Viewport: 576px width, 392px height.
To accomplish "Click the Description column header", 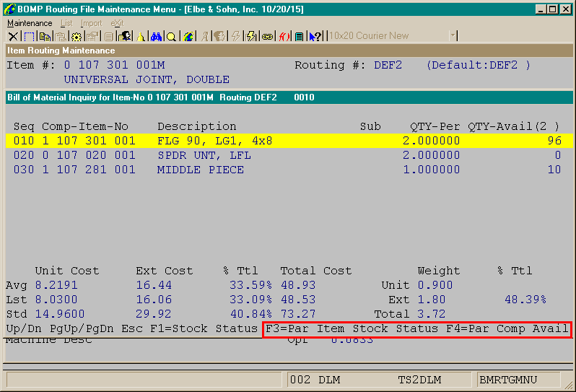I will 196,126.
